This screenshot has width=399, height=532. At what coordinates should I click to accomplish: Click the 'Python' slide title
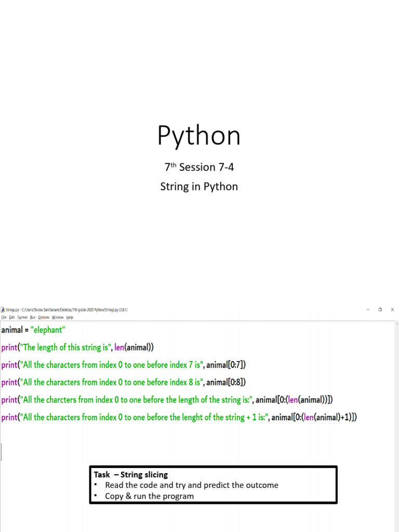199,136
